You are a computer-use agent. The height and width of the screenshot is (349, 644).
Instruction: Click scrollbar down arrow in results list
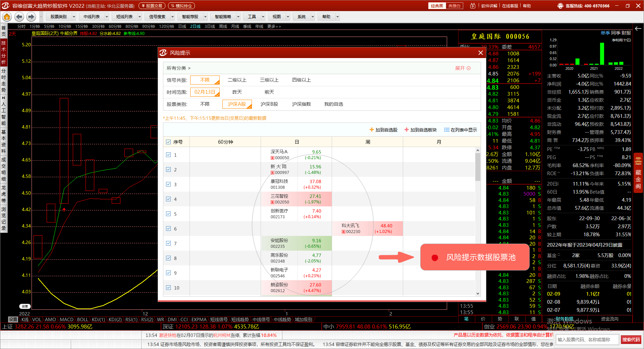pos(478,294)
